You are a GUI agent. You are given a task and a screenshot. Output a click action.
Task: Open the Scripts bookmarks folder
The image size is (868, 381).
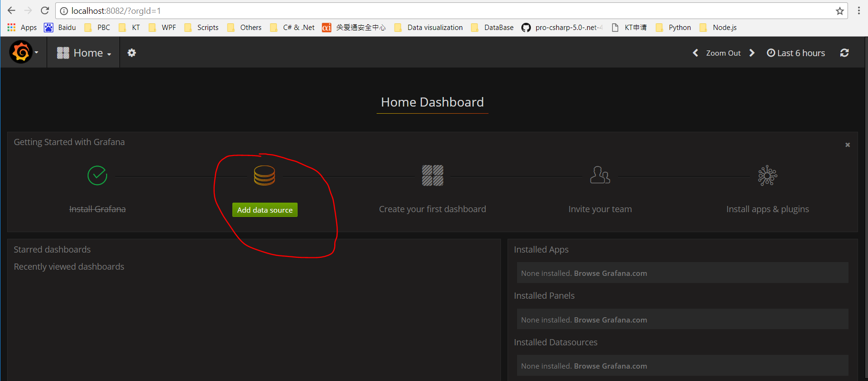(201, 27)
